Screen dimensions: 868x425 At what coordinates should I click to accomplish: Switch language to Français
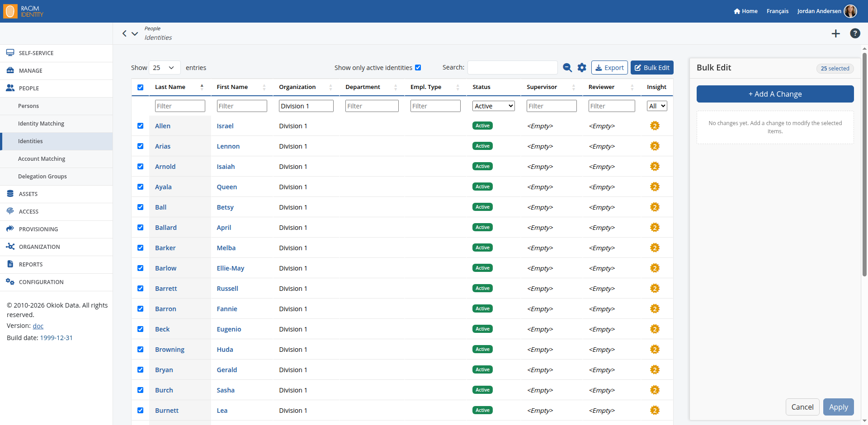click(x=778, y=11)
